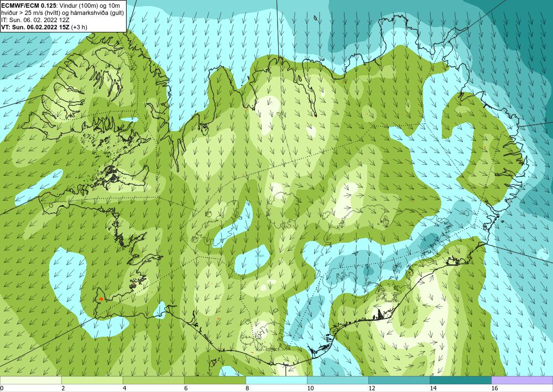553x392 pixels.
Task: Click the 14–16 m/s deep teal swatch
Action: [460, 380]
